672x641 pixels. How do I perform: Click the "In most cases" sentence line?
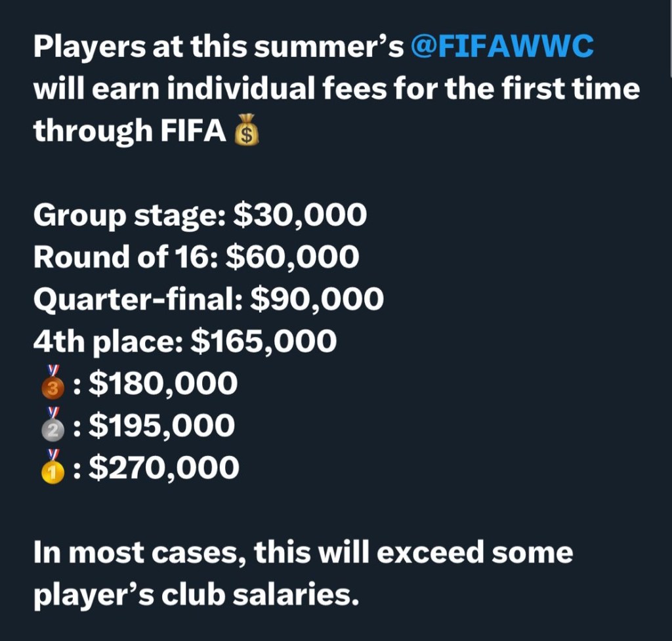[303, 552]
